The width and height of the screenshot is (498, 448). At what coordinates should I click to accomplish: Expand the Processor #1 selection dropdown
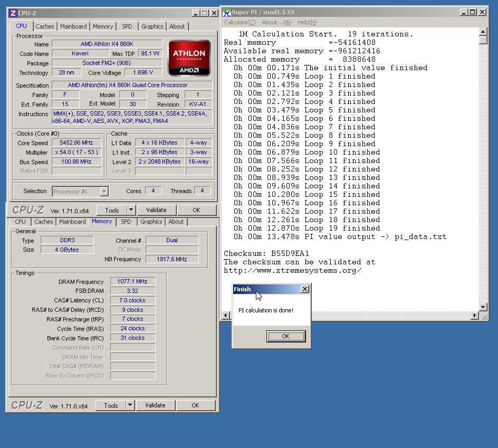pyautogui.click(x=104, y=192)
